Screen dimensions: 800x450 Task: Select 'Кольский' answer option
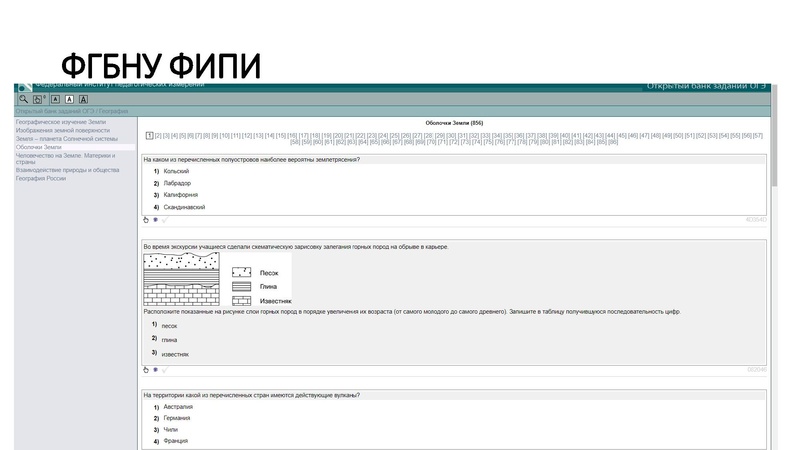pyautogui.click(x=175, y=171)
